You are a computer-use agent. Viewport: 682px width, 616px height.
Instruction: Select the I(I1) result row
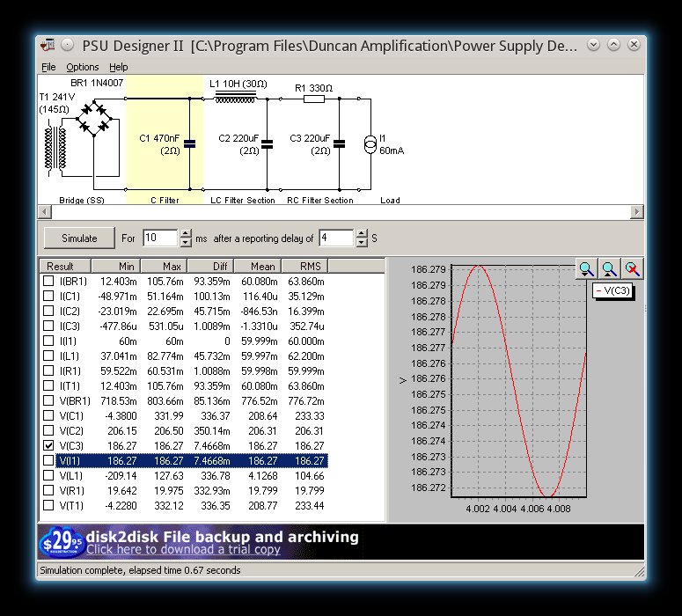click(191, 341)
